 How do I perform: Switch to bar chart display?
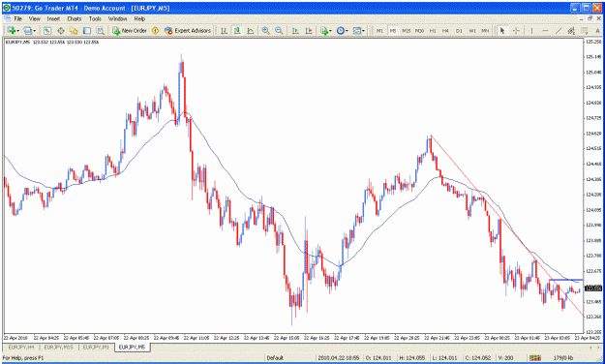tap(224, 30)
